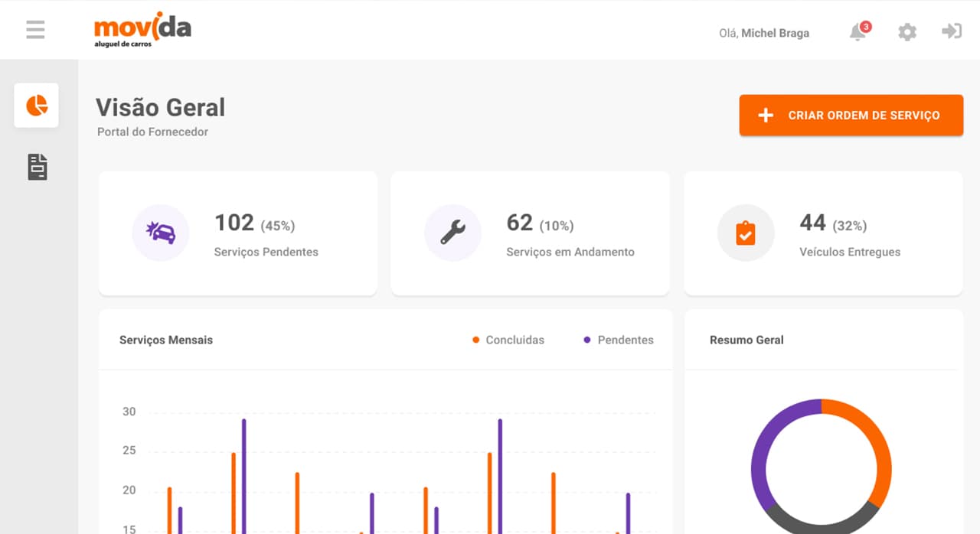Click the 102 pending services value
The width and height of the screenshot is (980, 534).
coord(234,223)
